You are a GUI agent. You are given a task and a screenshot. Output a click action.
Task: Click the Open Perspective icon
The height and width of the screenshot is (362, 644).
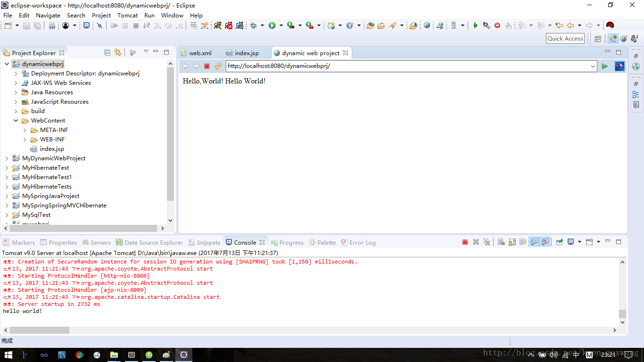pyautogui.click(x=598, y=39)
